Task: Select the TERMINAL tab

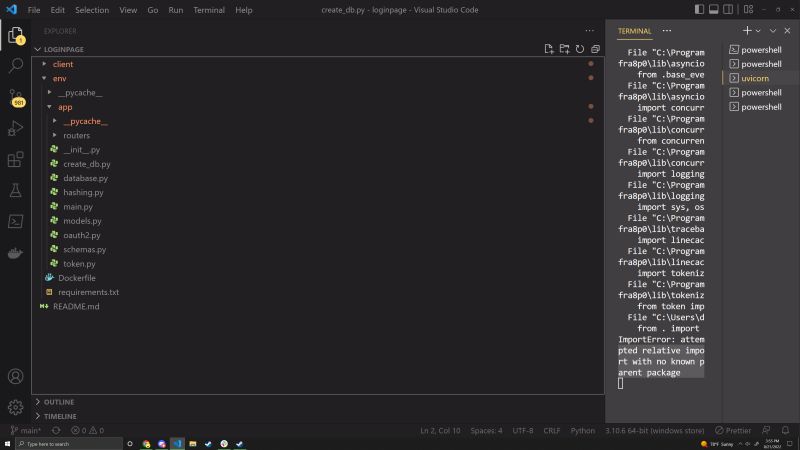Action: 634,31
